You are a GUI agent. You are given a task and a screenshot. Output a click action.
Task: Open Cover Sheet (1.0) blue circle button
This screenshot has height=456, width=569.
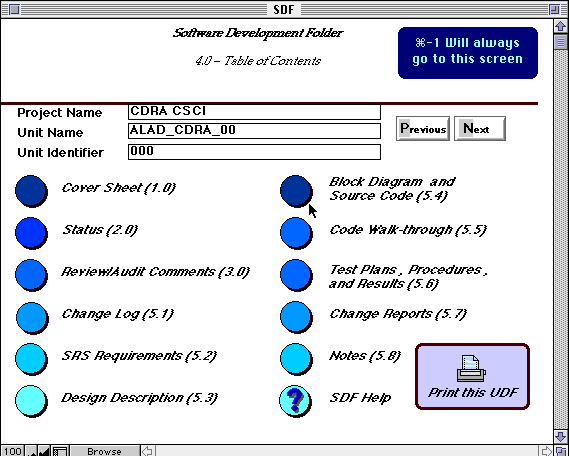pyautogui.click(x=31, y=191)
